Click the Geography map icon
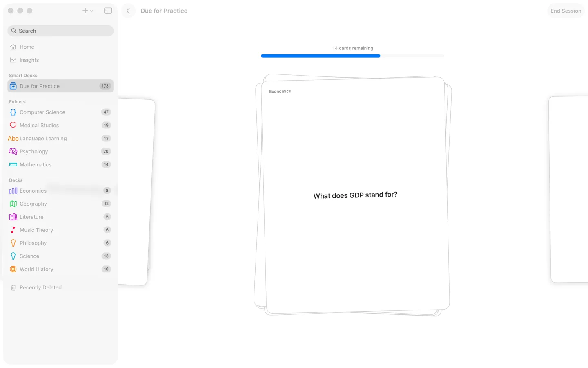The height and width of the screenshot is (368, 588). [13, 204]
